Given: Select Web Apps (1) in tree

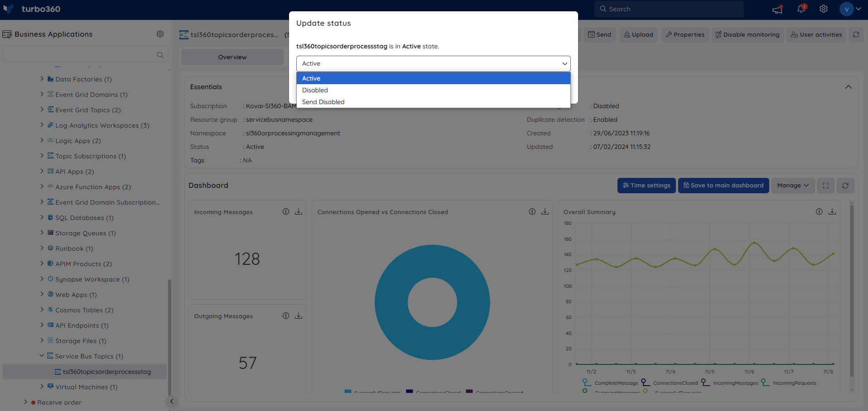Looking at the screenshot, I should [x=76, y=295].
